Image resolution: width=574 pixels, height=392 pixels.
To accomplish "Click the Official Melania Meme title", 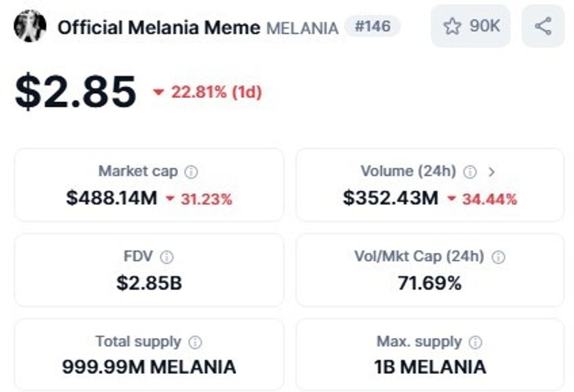I will [x=159, y=27].
